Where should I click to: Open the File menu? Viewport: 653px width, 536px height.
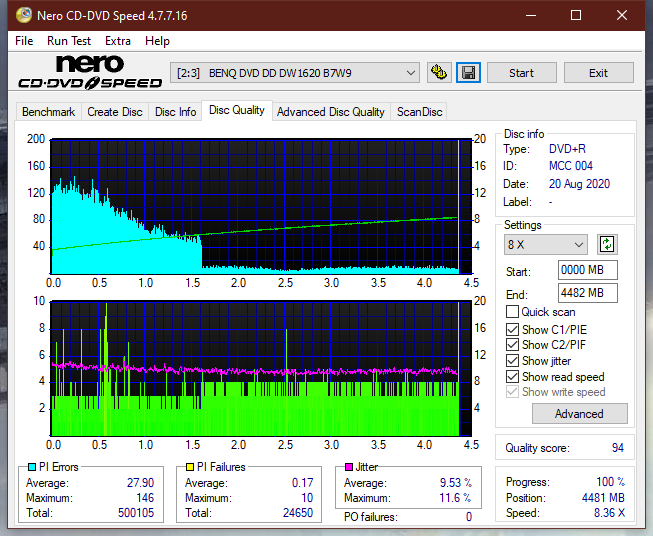point(24,41)
